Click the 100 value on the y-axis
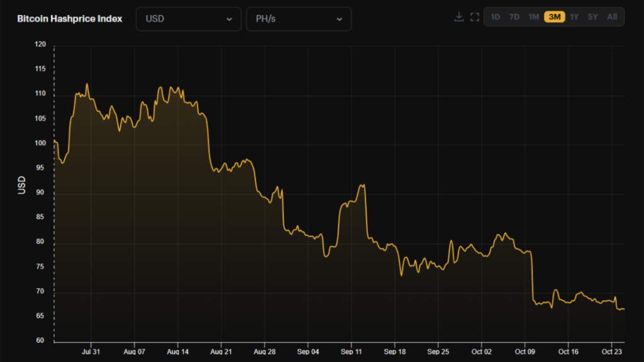Image resolution: width=644 pixels, height=362 pixels. (x=40, y=143)
